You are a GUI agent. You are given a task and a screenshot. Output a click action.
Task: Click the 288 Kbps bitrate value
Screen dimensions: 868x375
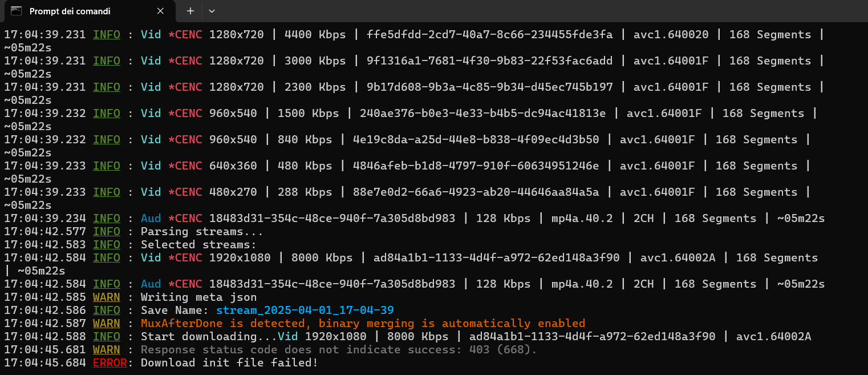[x=305, y=192]
